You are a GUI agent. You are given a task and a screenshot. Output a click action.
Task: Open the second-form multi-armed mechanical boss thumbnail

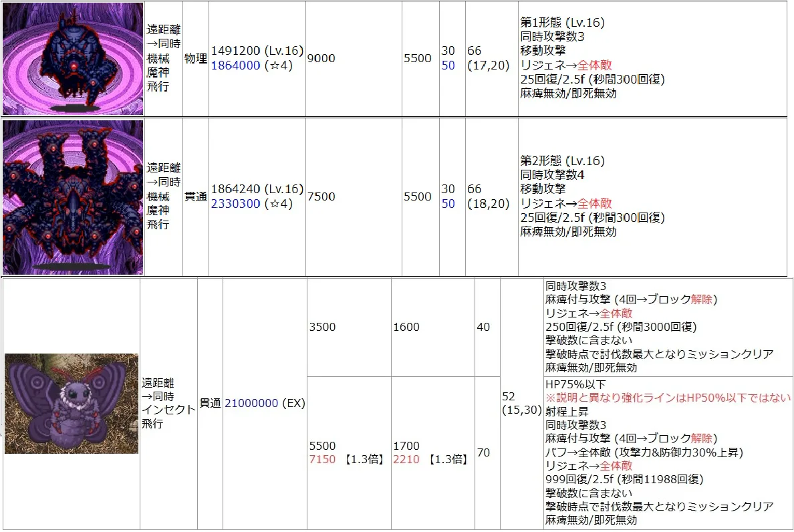(73, 197)
